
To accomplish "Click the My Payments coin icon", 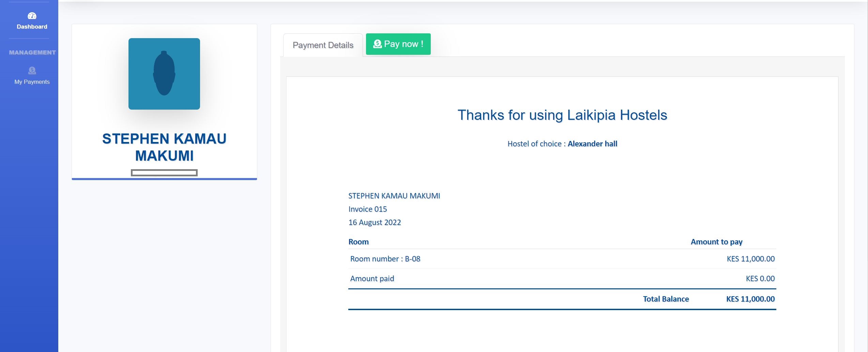I will 32,70.
